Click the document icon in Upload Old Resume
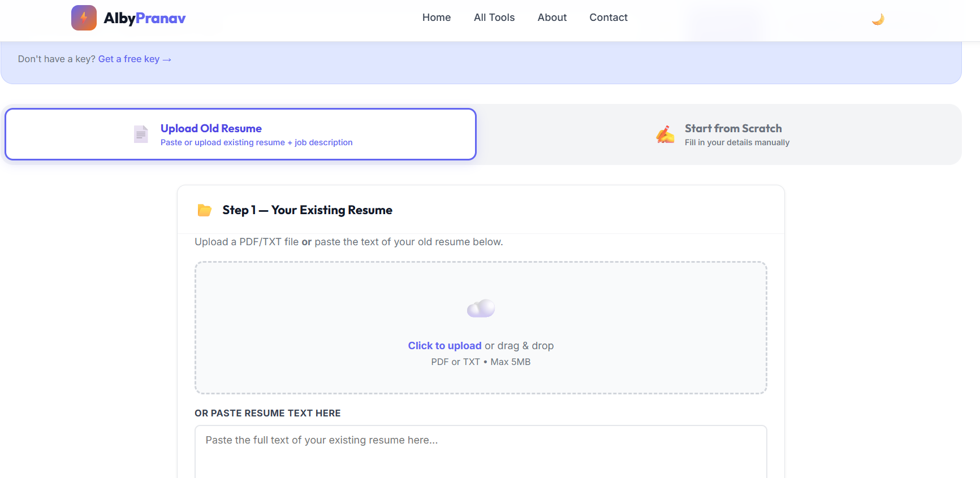This screenshot has height=478, width=980. tap(141, 134)
